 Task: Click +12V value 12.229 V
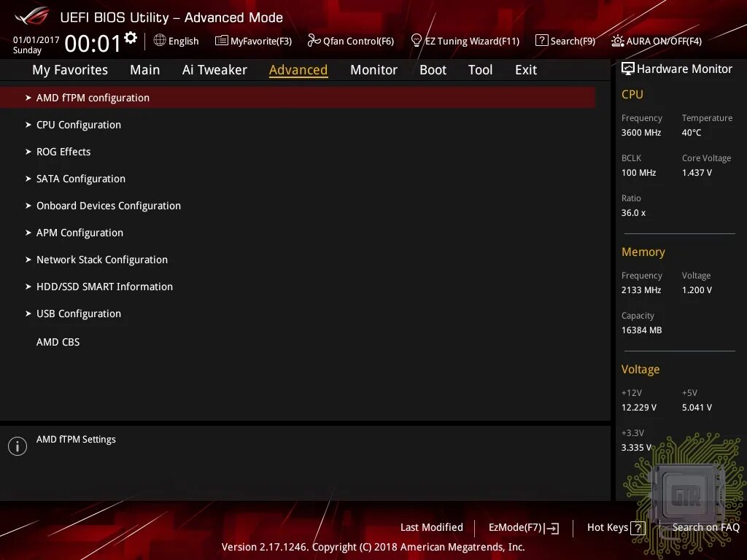[639, 407]
